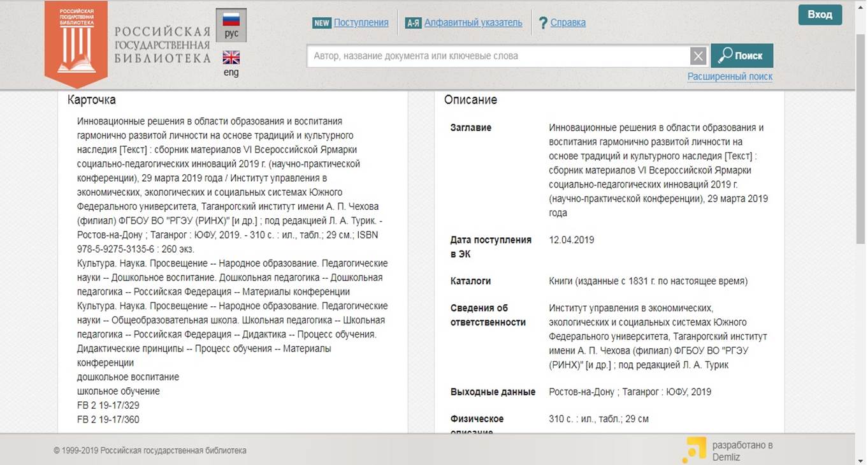Go to Расширенный поиск
Viewport: 868px width, 465px height.
pyautogui.click(x=730, y=77)
